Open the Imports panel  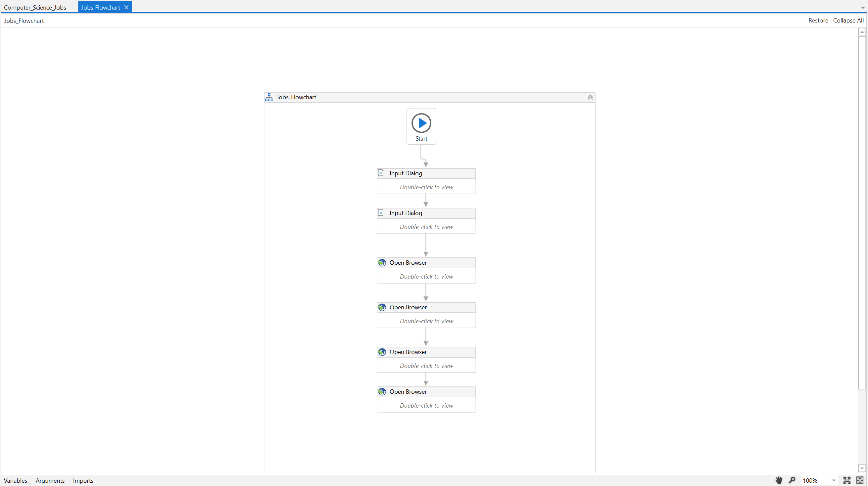coord(83,481)
